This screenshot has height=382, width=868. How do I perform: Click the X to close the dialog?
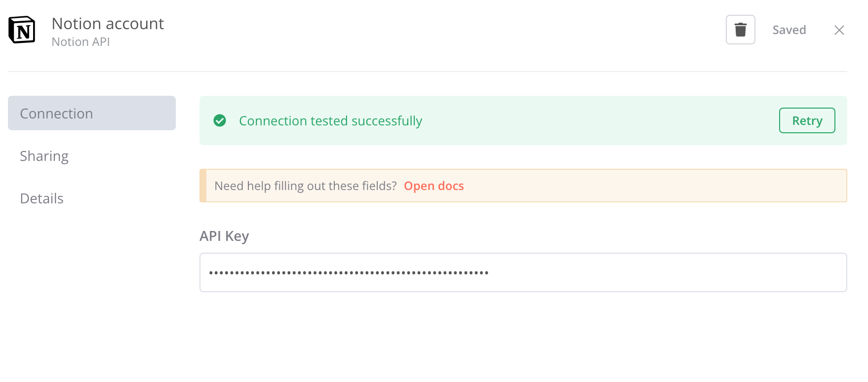coord(839,30)
